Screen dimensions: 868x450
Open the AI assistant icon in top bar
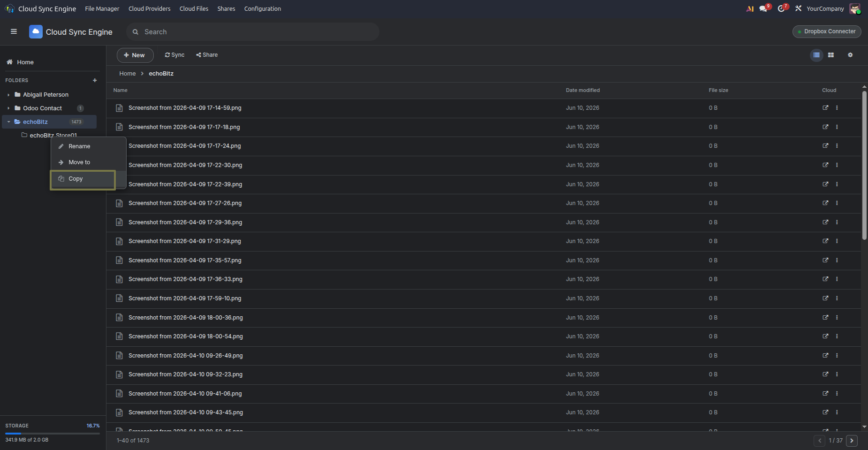pyautogui.click(x=750, y=8)
